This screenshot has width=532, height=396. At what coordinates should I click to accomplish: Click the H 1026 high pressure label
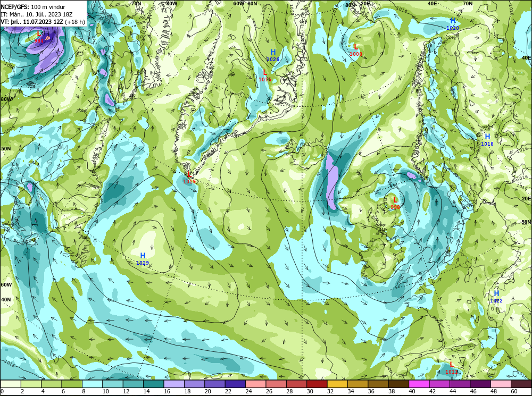(273, 55)
